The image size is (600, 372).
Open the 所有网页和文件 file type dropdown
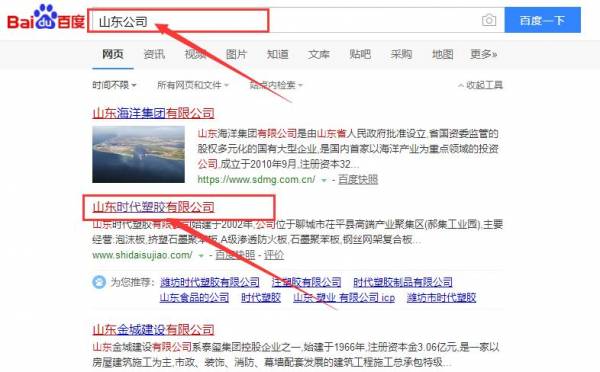coord(192,85)
